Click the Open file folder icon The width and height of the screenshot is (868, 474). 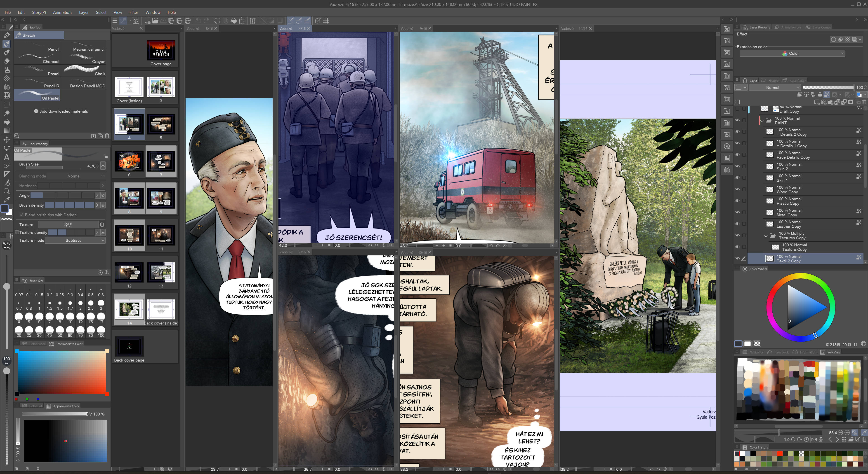click(x=155, y=21)
